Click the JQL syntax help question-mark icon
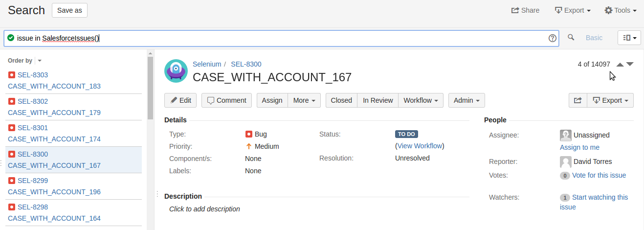The image size is (644, 230). coord(553,38)
